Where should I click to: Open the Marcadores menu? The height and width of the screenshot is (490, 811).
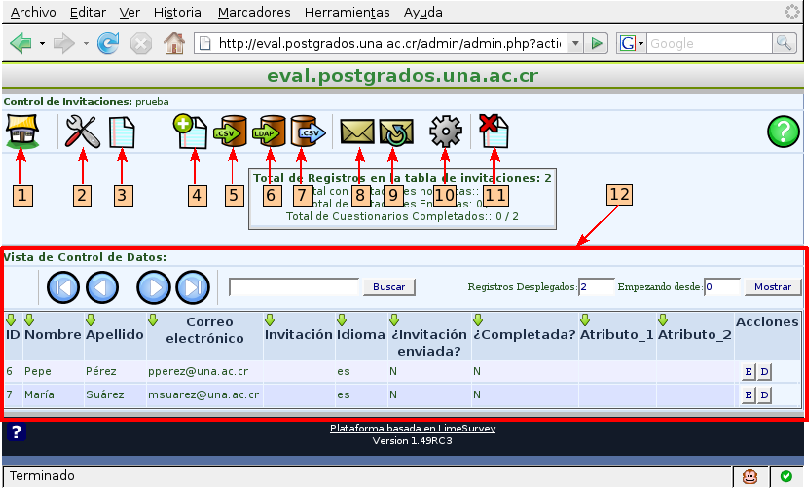254,13
